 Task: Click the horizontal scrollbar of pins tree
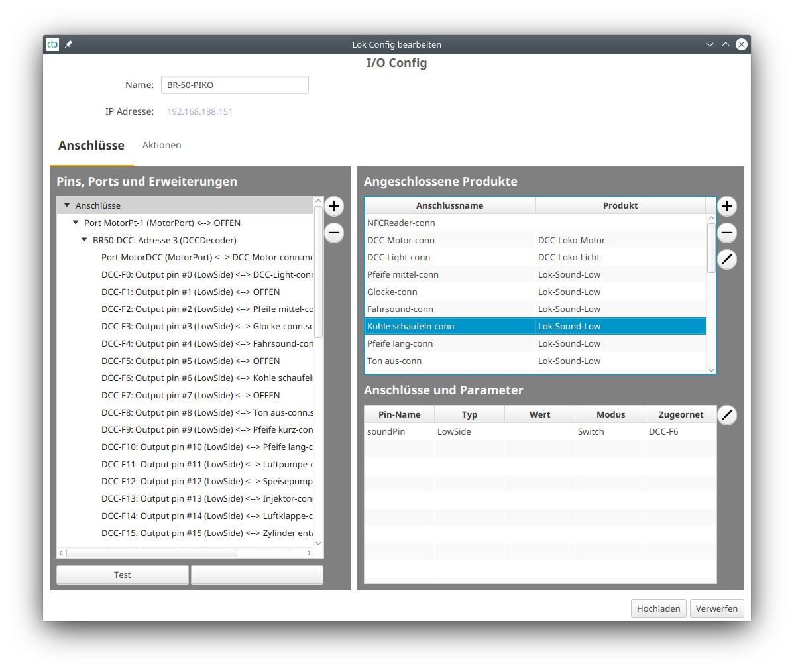click(152, 553)
